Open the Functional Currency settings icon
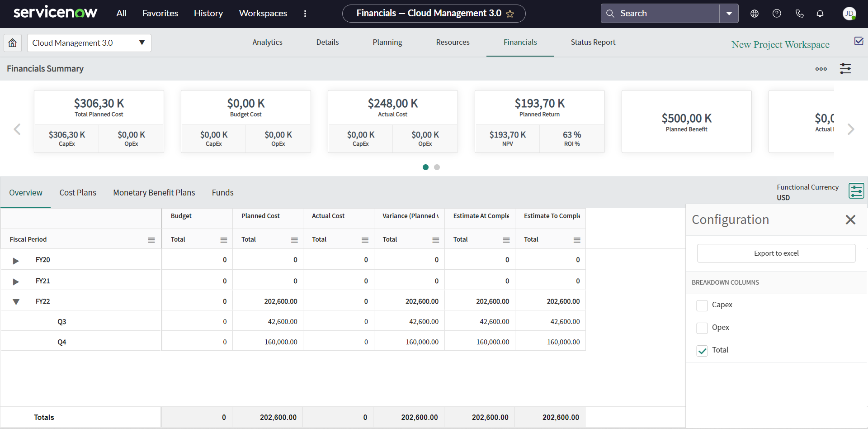 coord(856,191)
